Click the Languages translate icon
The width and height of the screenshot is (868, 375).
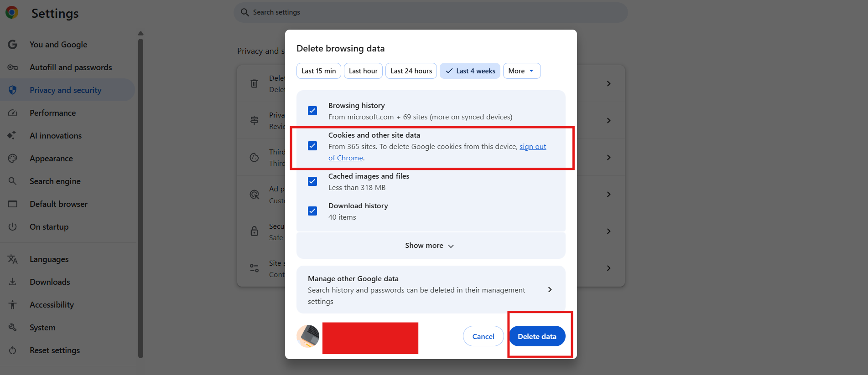click(13, 259)
